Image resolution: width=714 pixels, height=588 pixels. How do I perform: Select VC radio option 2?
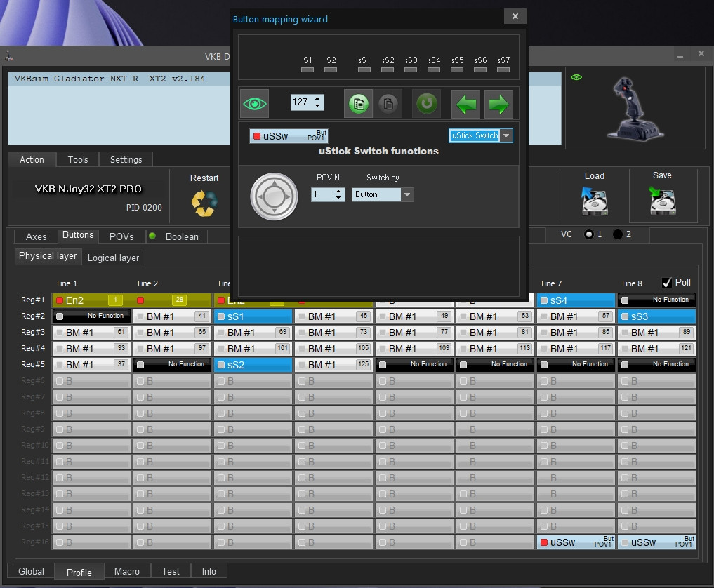click(617, 234)
